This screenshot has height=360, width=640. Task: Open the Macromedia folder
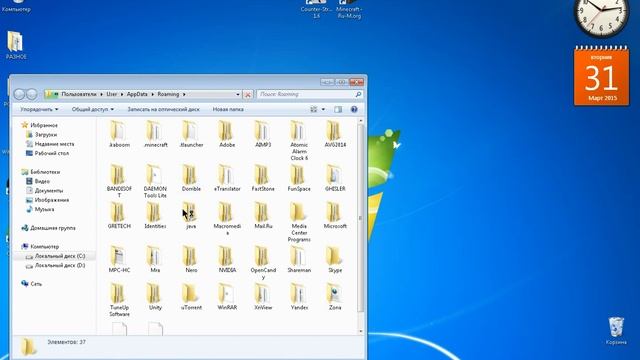(227, 219)
